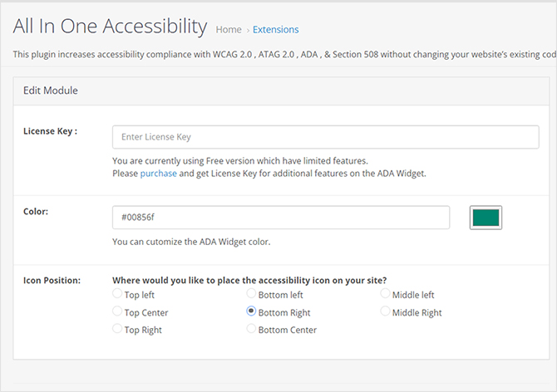Open the green color swatch picker
Image resolution: width=557 pixels, height=392 pixels.
(x=486, y=218)
